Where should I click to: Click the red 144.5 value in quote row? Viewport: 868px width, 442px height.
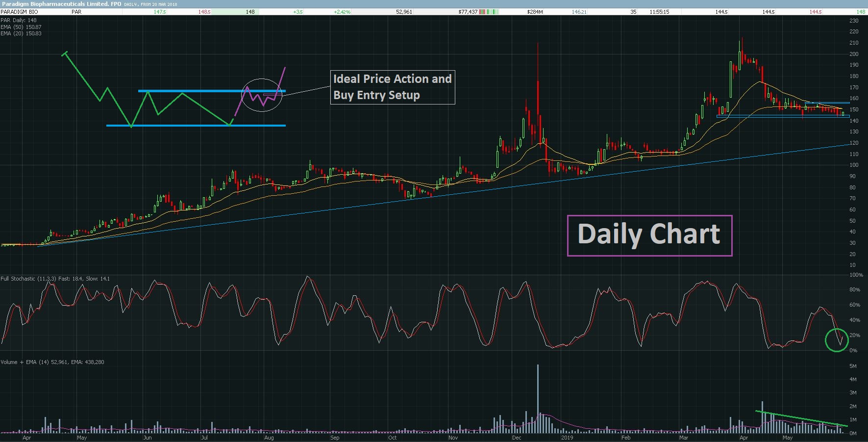pyautogui.click(x=816, y=12)
